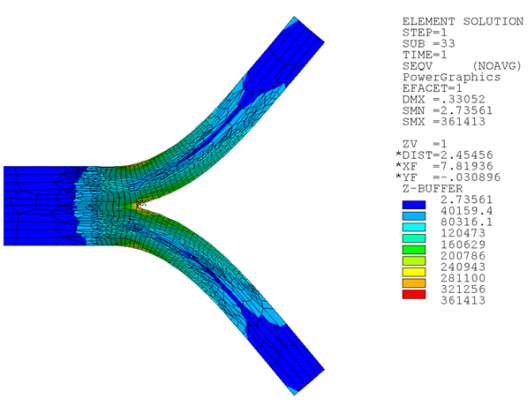
Task: Click the 'SMX =361413' value
Action: [x=444, y=122]
